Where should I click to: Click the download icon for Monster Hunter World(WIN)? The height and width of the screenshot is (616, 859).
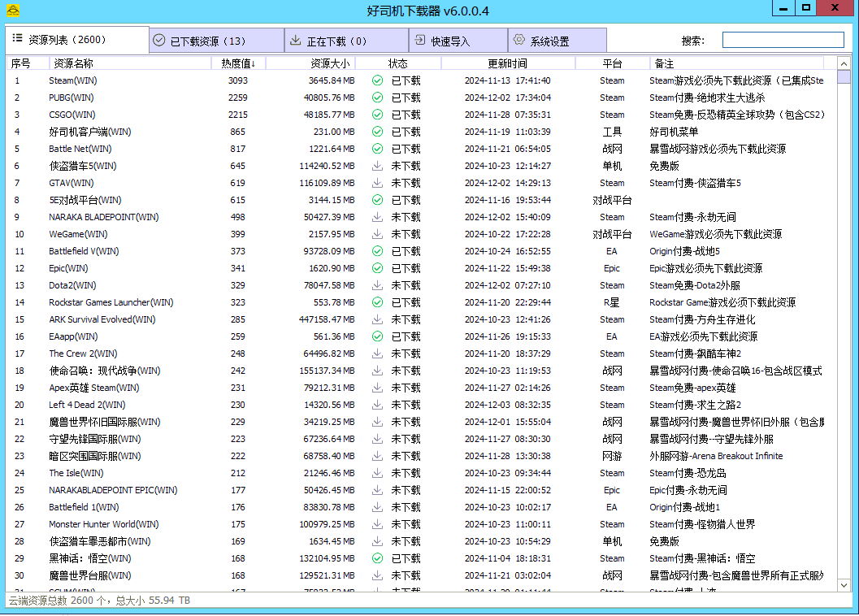coord(377,524)
